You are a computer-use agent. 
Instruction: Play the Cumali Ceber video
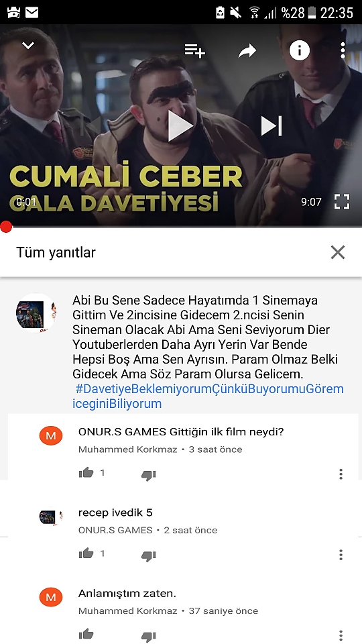pyautogui.click(x=180, y=125)
